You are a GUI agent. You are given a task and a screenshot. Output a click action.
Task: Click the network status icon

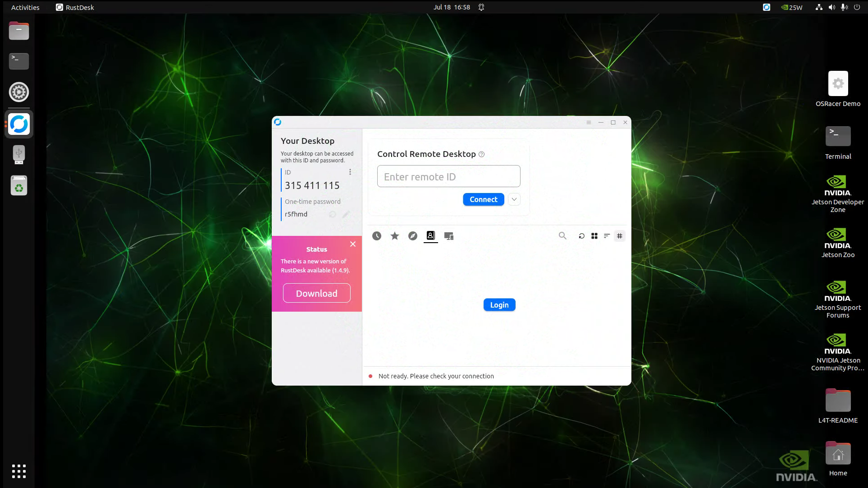[x=819, y=7]
